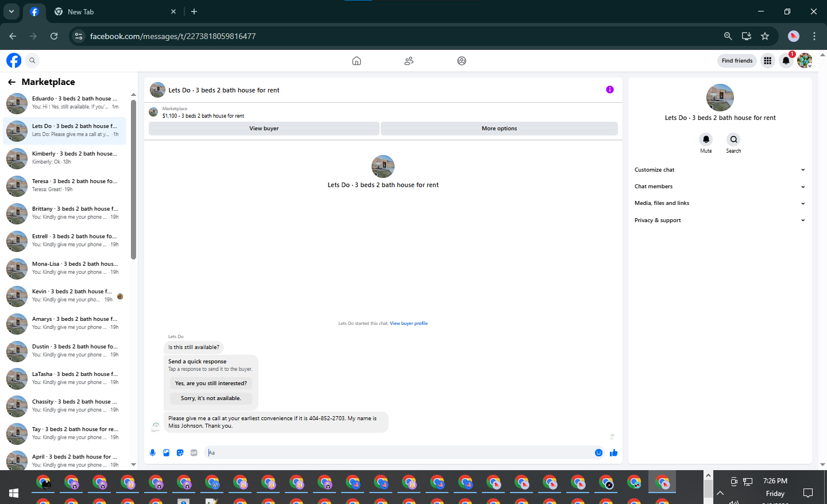
Task: Open the Facebook menu grid icon
Action: 767,60
